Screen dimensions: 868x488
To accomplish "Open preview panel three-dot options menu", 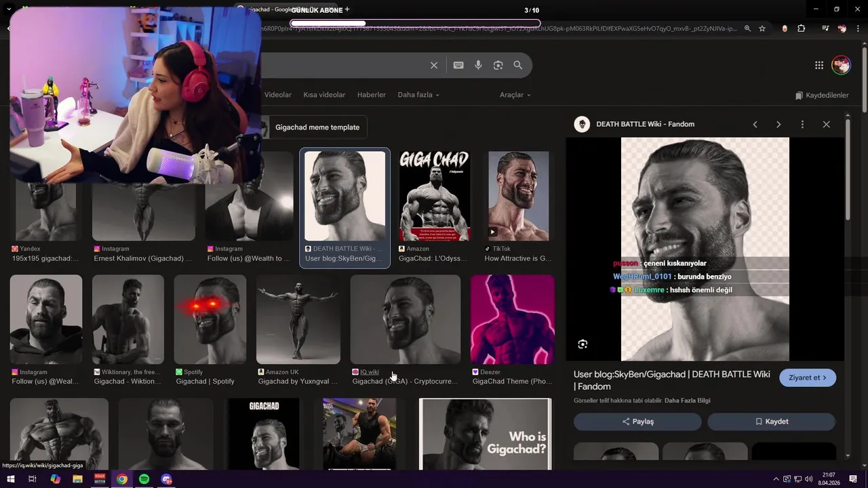I will coord(802,124).
